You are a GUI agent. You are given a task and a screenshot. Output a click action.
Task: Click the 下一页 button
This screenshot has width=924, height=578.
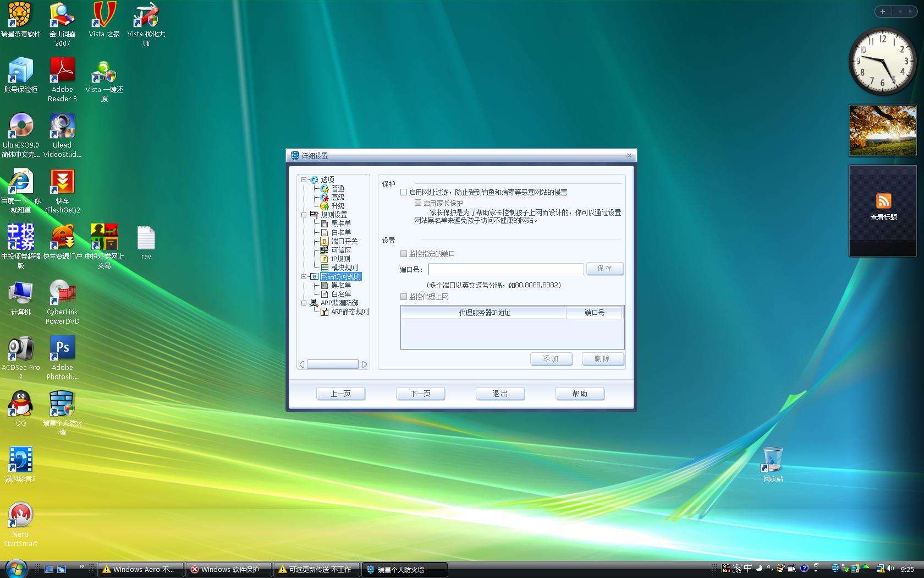coord(420,394)
